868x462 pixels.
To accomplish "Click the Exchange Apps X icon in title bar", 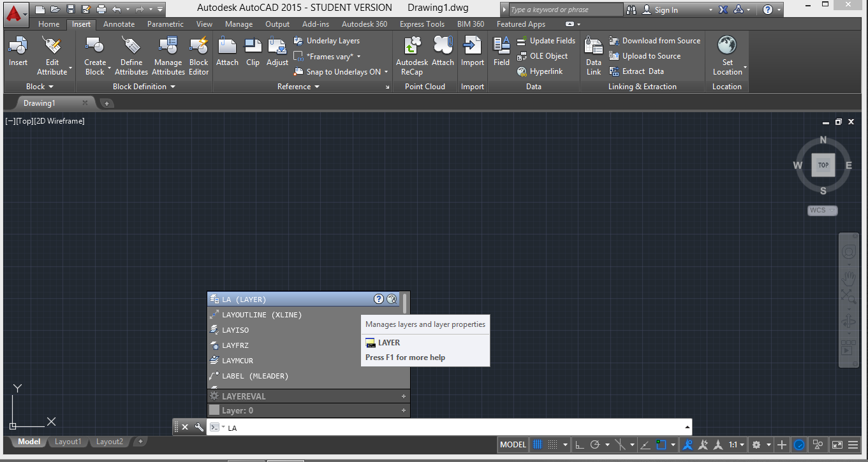I will pyautogui.click(x=723, y=10).
